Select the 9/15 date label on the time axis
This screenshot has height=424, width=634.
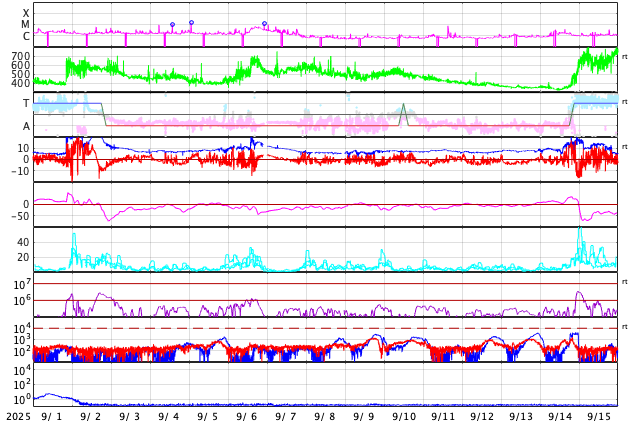click(599, 416)
